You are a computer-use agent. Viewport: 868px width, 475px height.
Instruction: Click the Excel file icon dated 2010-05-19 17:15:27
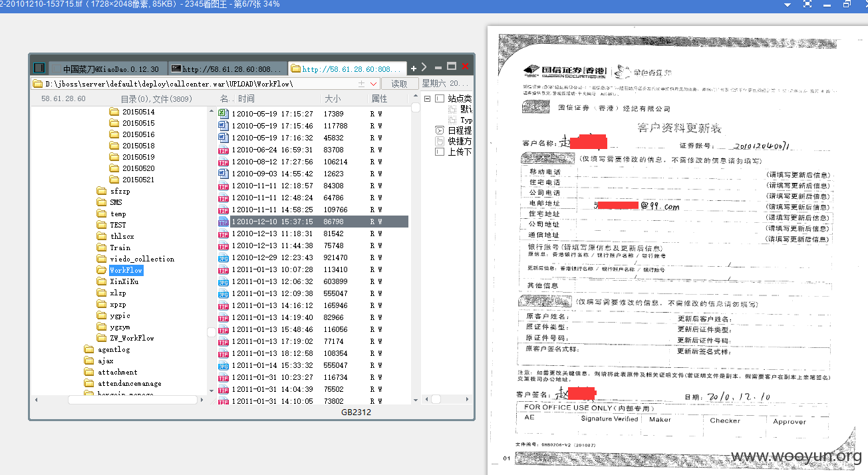click(x=223, y=114)
